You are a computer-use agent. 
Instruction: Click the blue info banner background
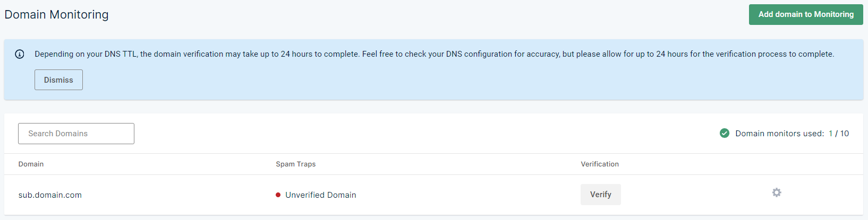433,69
